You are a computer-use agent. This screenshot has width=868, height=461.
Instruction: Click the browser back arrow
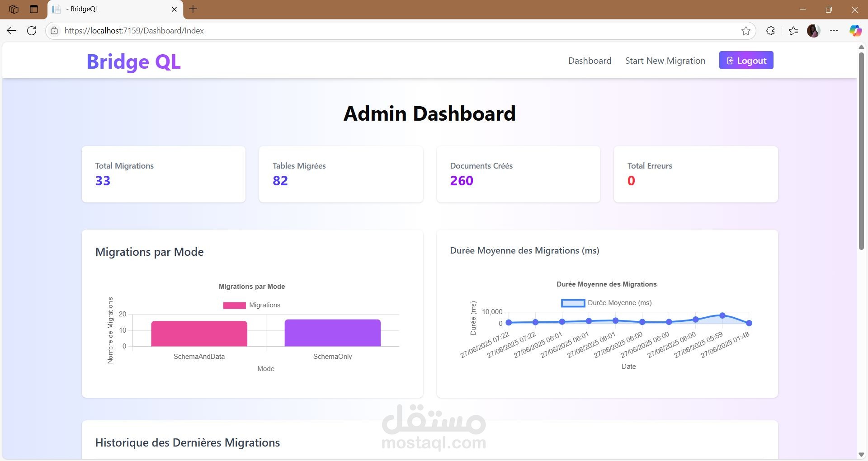tap(11, 31)
